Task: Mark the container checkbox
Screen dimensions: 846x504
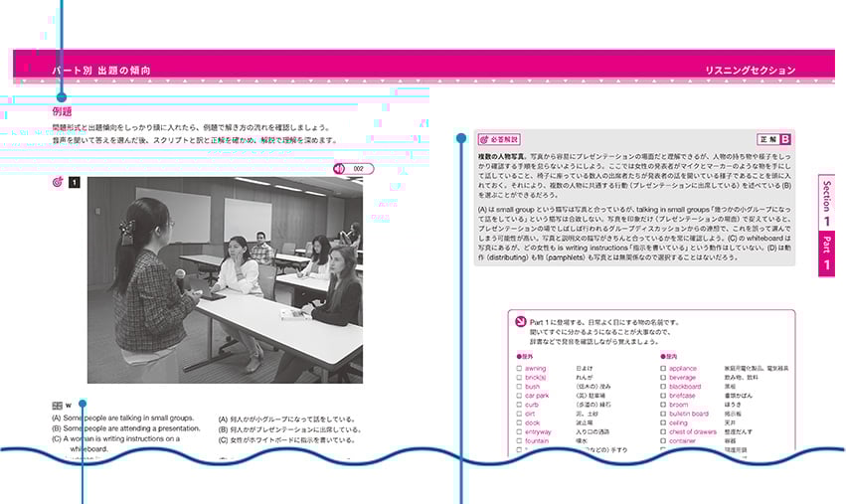Action: [663, 440]
